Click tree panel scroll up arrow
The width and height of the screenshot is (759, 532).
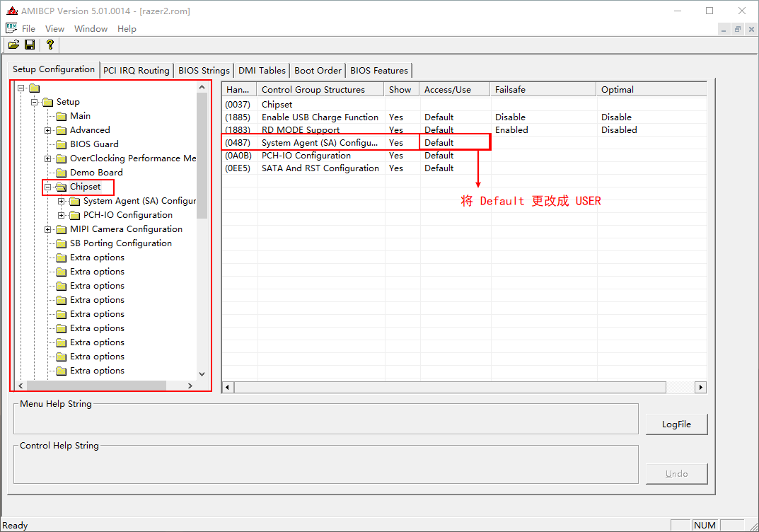click(x=202, y=87)
